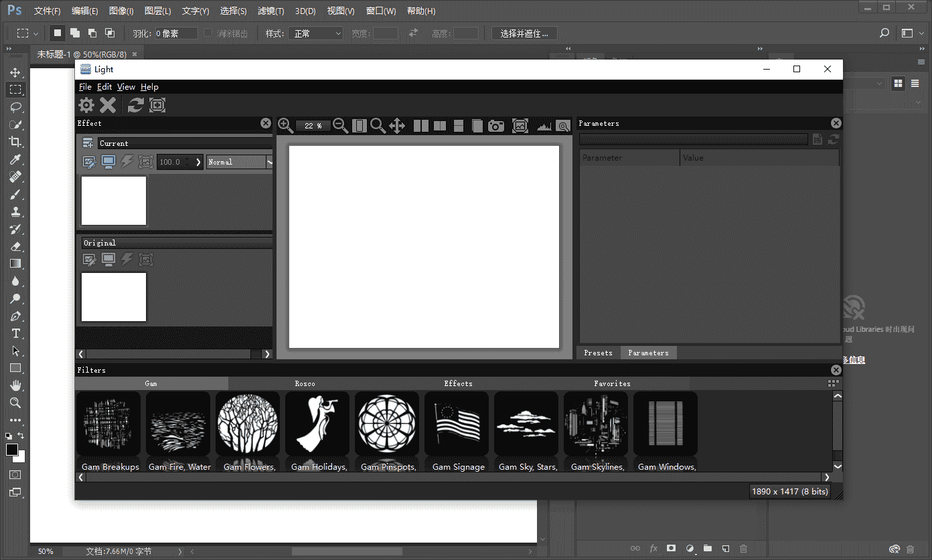The image size is (932, 560).
Task: Click the zoom out magnifier in the viewer toolbar
Action: coord(340,125)
